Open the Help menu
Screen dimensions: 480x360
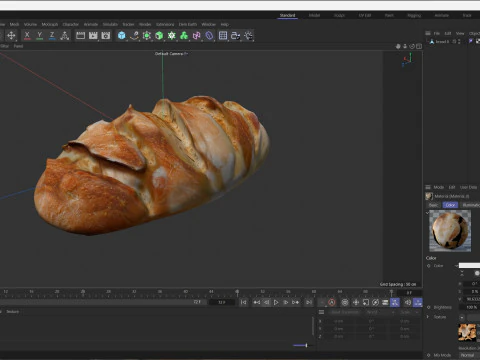pos(225,24)
